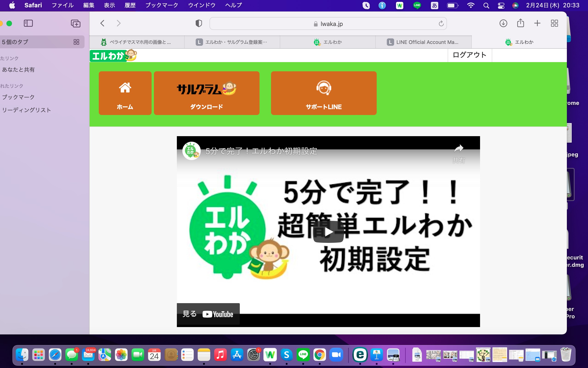Open Music app in the Dock
Image resolution: width=588 pixels, height=368 pixels.
220,355
